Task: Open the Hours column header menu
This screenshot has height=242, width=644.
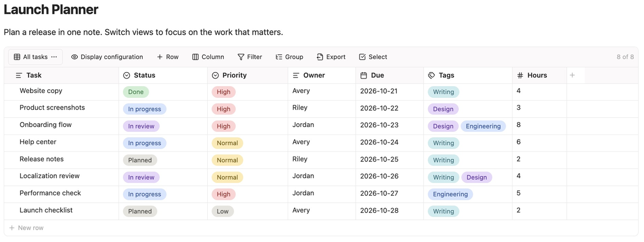Action: click(539, 75)
